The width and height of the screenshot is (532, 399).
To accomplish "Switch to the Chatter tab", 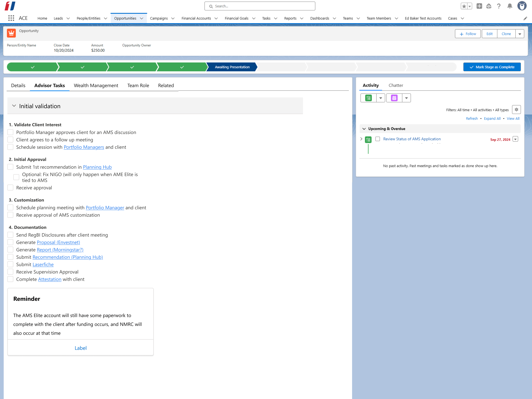I will [396, 85].
